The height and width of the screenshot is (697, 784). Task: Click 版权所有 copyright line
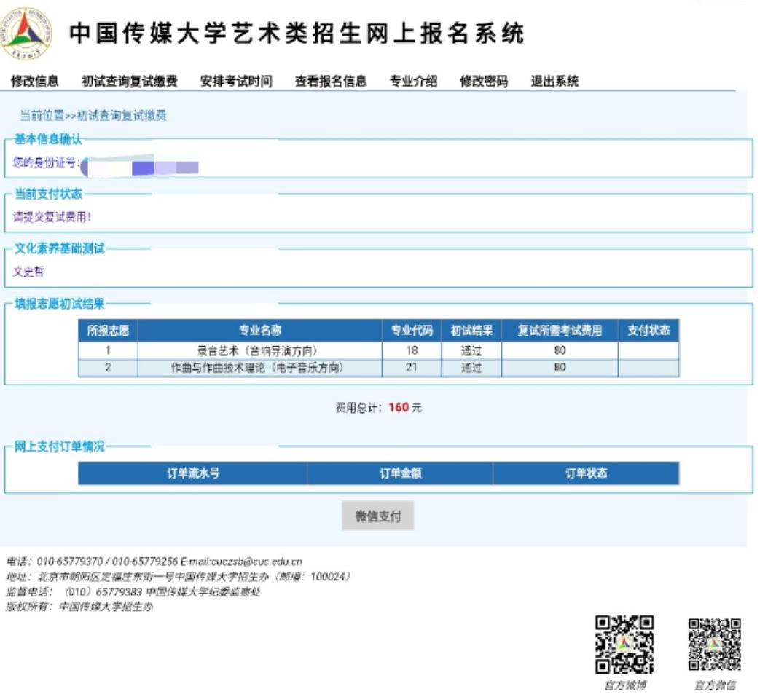[79, 607]
